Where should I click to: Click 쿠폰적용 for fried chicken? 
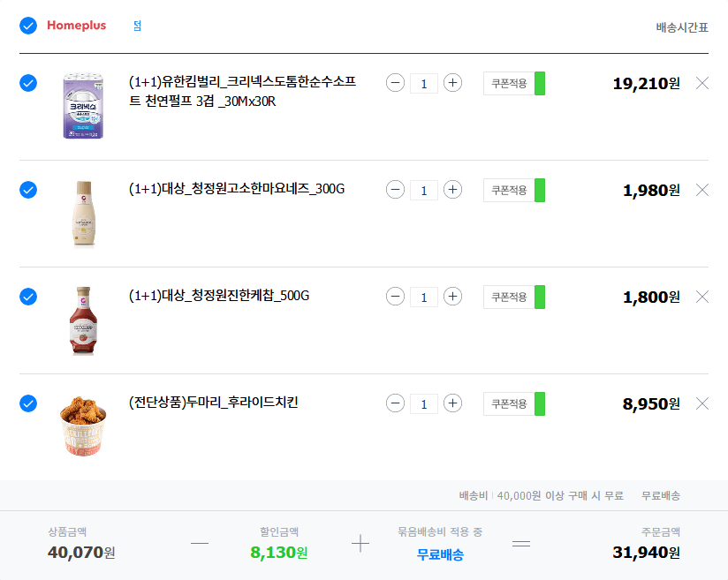509,403
